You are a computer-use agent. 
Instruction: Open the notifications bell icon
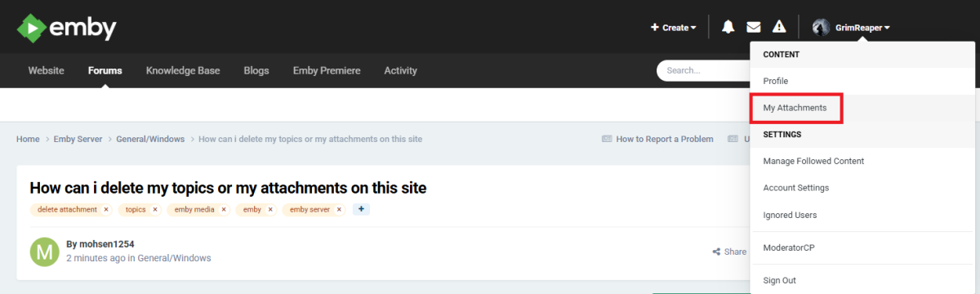pos(728,27)
